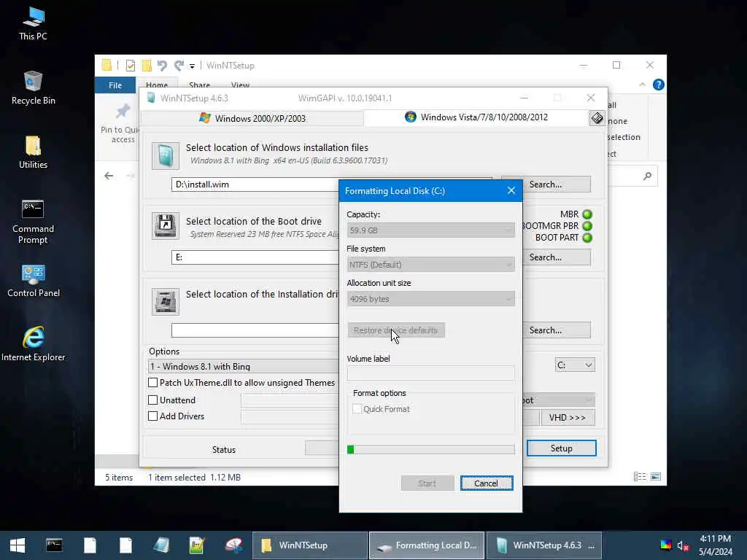Enable Patch UxTheme.dll checkbox
The width and height of the screenshot is (747, 560).
(x=153, y=382)
